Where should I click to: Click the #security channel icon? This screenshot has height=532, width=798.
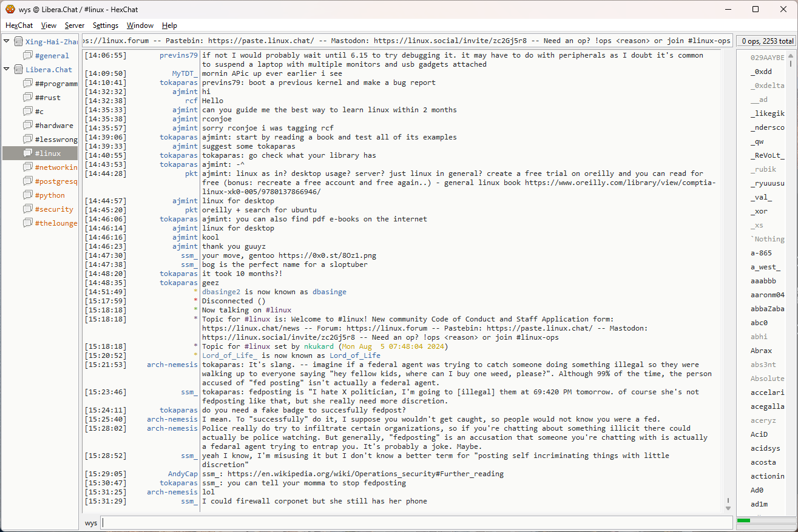27,209
